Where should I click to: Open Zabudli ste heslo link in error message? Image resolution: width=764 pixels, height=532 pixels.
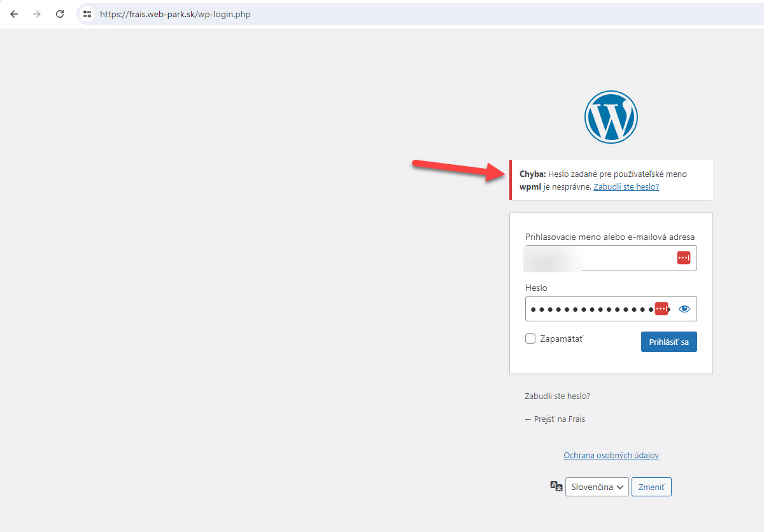pyautogui.click(x=626, y=186)
